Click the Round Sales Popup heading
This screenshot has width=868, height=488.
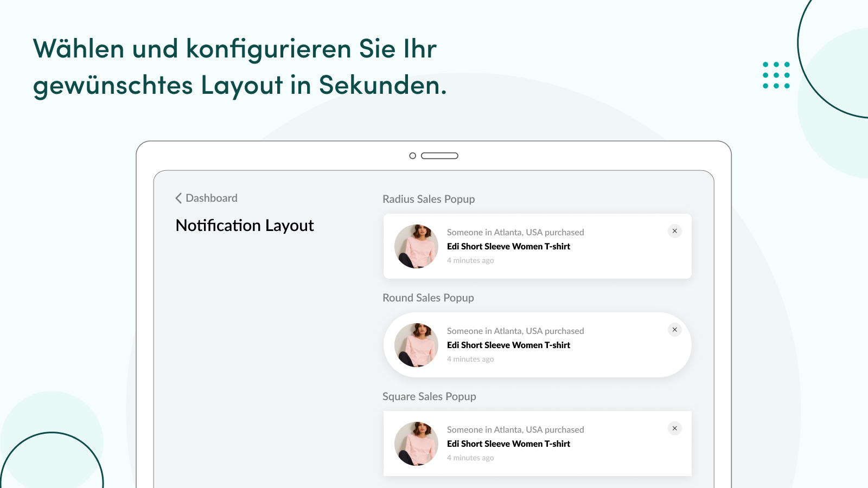pos(428,298)
